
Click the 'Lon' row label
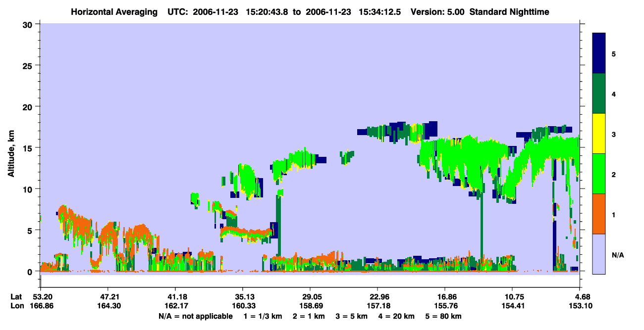pyautogui.click(x=17, y=306)
